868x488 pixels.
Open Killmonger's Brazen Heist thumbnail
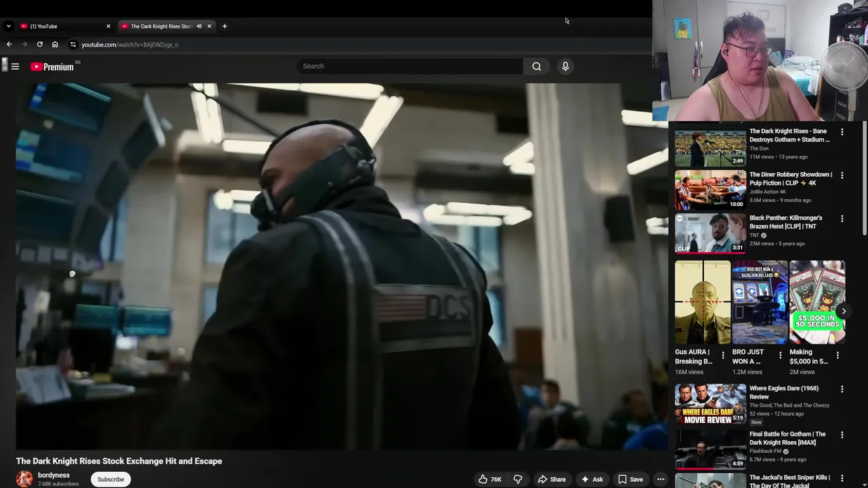tap(710, 234)
